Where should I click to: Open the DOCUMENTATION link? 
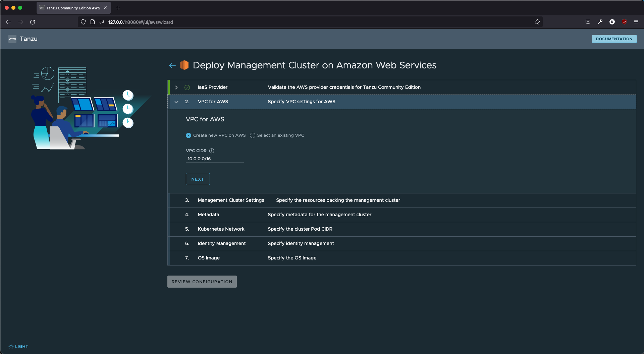click(614, 39)
